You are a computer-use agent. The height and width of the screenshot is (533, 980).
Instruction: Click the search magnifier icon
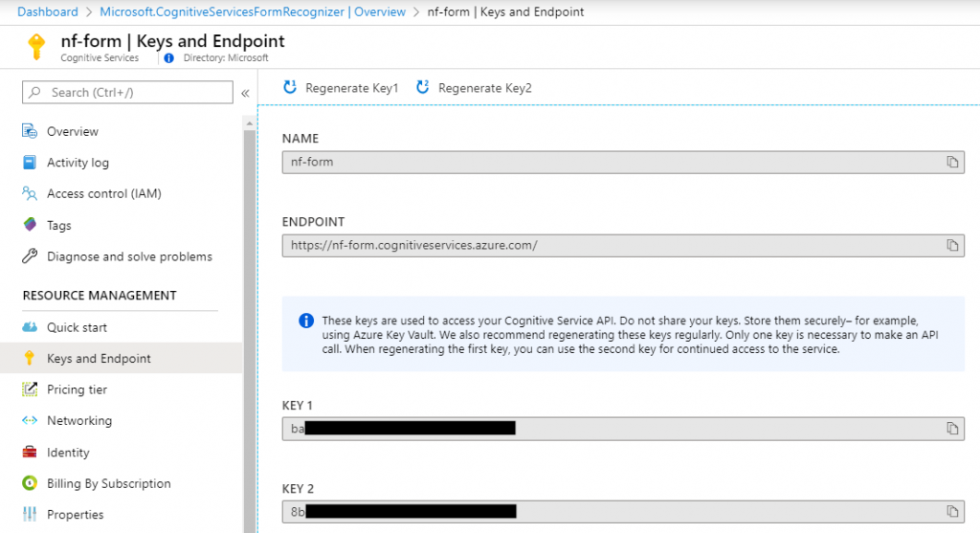35,93
